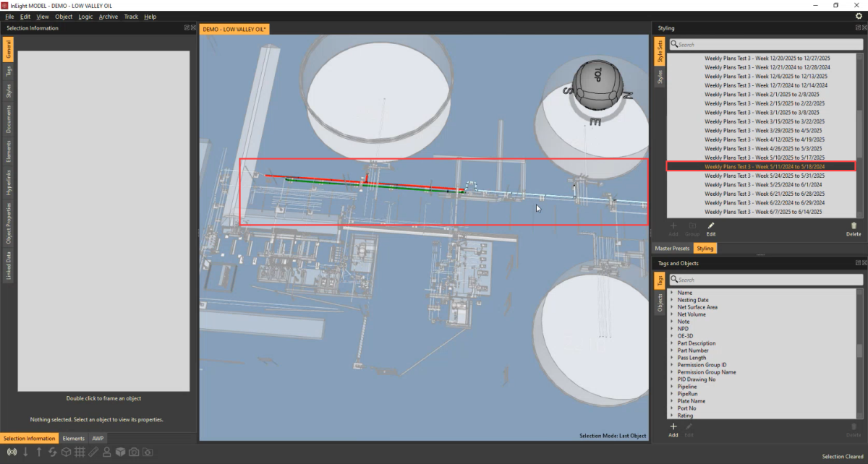The height and width of the screenshot is (464, 868).
Task: Click the person icon in bottom toolbar
Action: (x=107, y=452)
